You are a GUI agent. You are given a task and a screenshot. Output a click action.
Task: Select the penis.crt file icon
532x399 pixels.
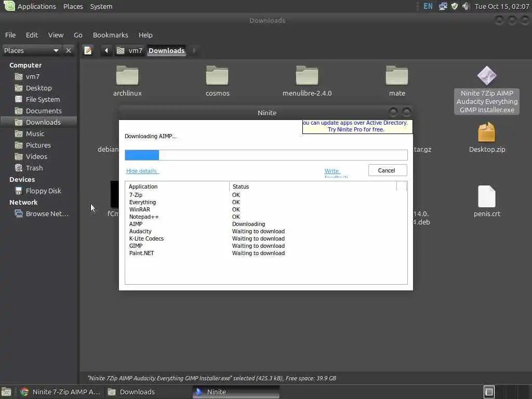(487, 196)
